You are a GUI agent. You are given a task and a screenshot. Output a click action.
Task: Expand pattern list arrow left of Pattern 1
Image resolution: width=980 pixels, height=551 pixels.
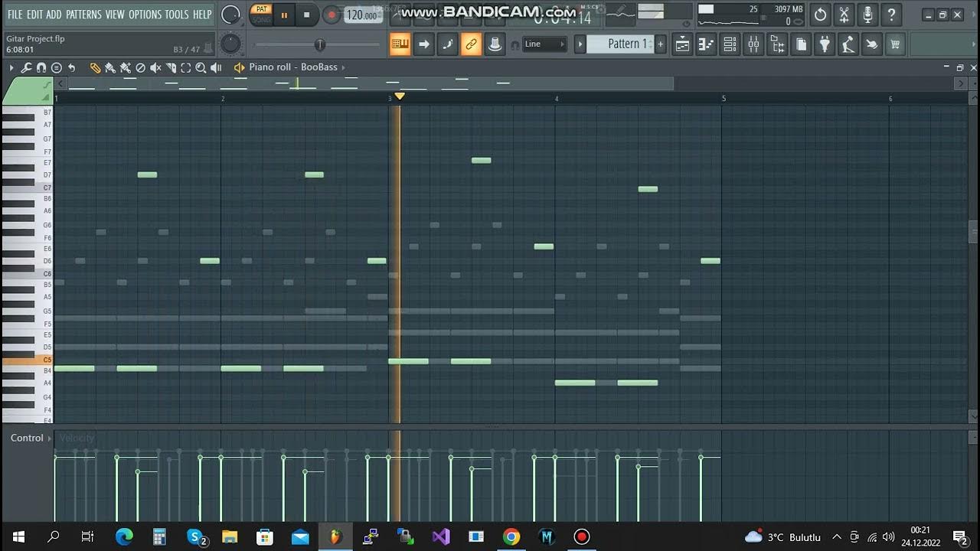[x=580, y=44]
